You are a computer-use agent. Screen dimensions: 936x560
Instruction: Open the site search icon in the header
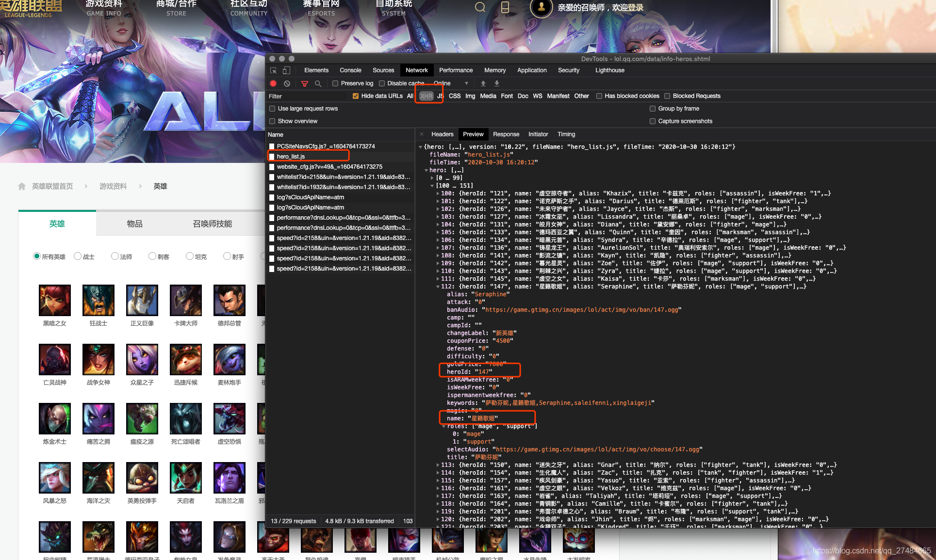(x=480, y=7)
